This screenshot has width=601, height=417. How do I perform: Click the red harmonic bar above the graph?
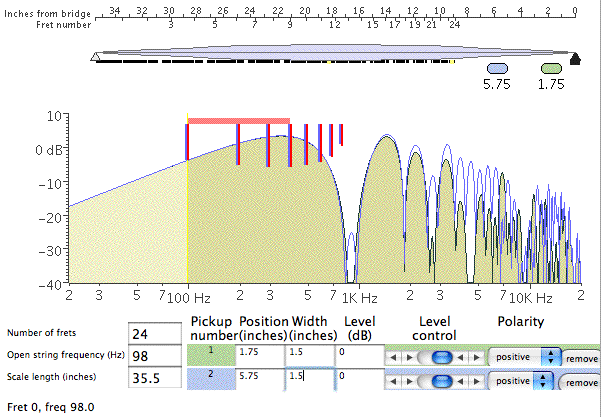click(238, 121)
